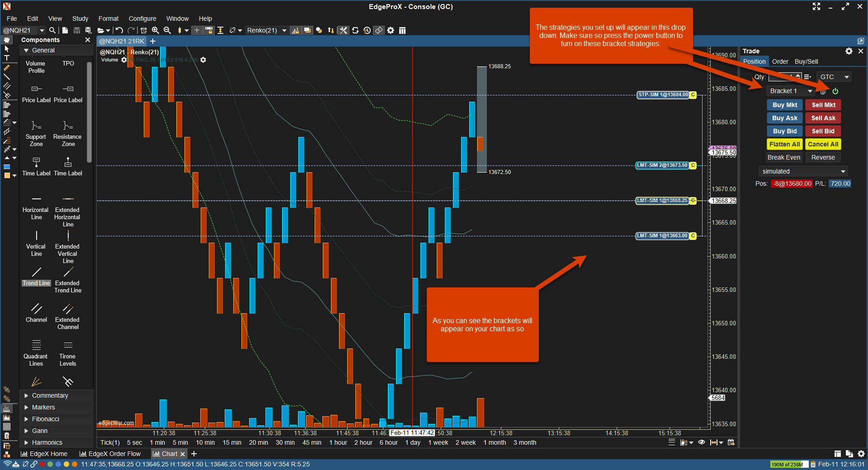This screenshot has width=868, height=470.
Task: Add a Volume Profile component
Action: pyautogui.click(x=36, y=67)
